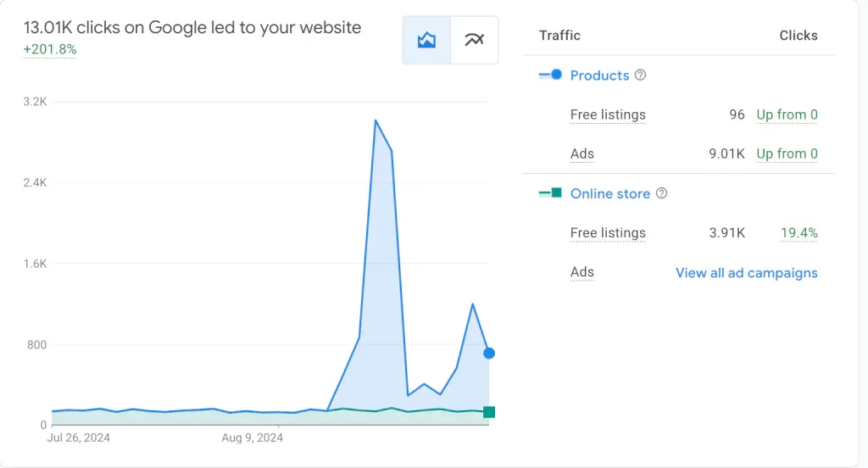Click the Free listings label under Products
The width and height of the screenshot is (868, 468).
608,115
